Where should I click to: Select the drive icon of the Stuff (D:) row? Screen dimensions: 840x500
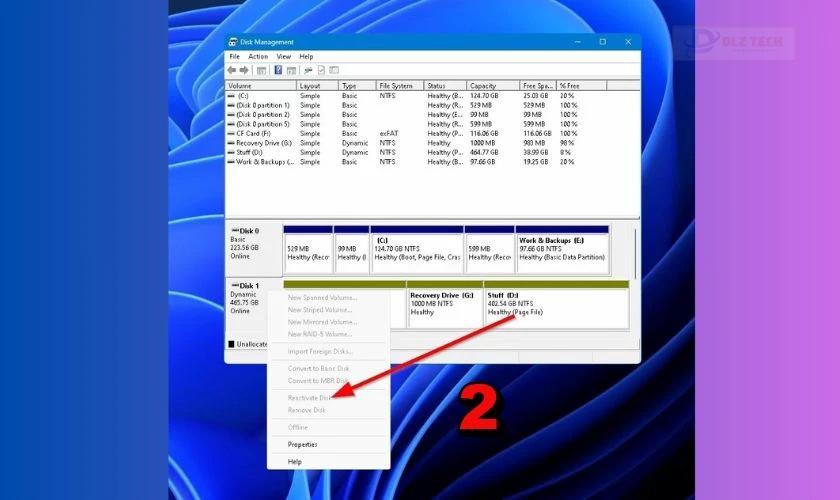(231, 152)
